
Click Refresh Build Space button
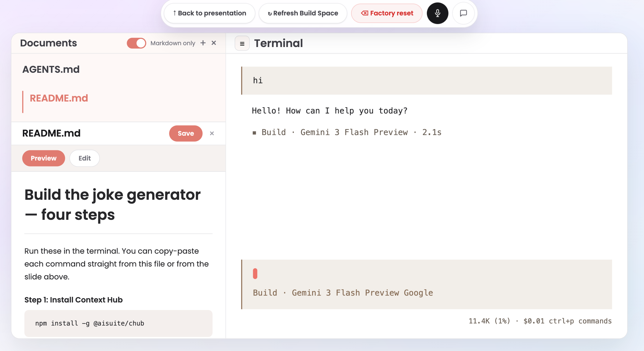pyautogui.click(x=303, y=13)
